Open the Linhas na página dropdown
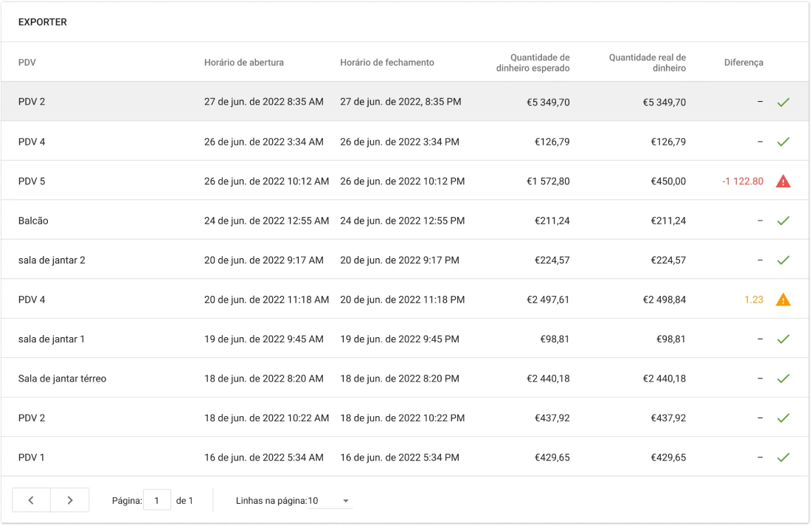Image resolution: width=812 pixels, height=526 pixels. click(x=330, y=501)
